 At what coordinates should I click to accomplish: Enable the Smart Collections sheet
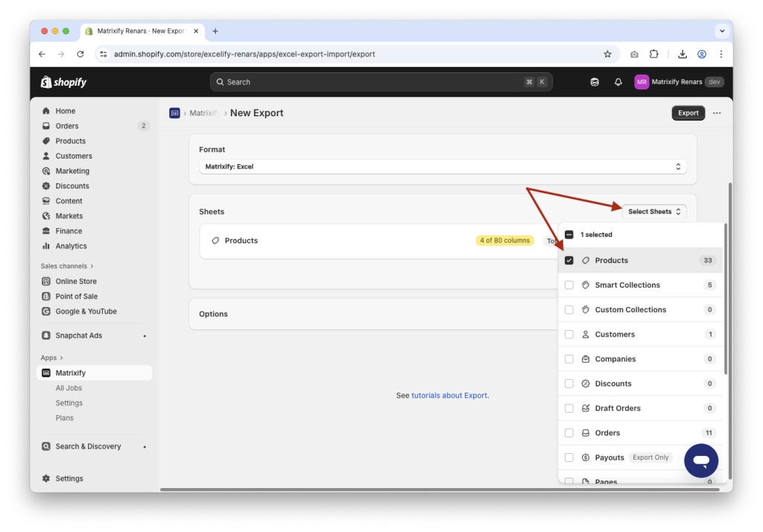coord(569,285)
